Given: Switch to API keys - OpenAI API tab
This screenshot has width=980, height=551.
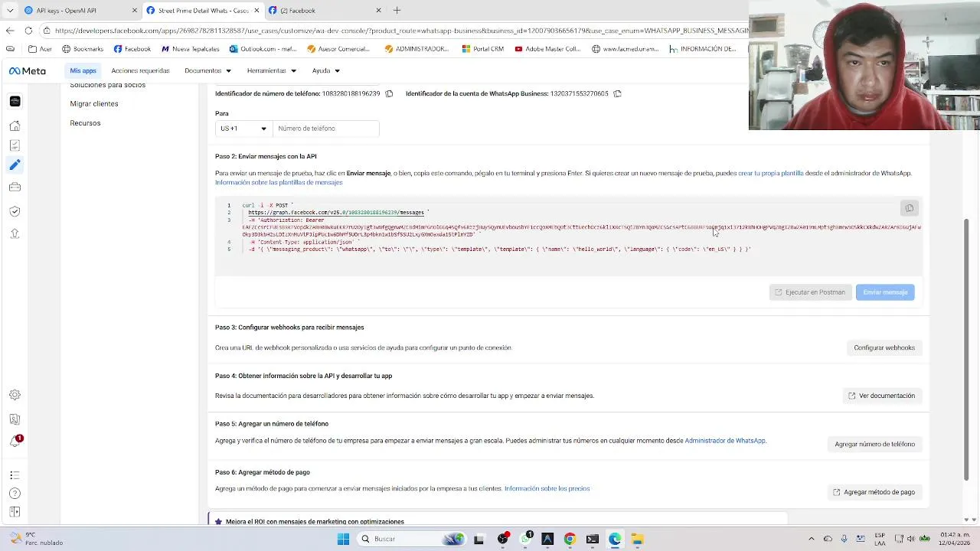Looking at the screenshot, I should [80, 11].
